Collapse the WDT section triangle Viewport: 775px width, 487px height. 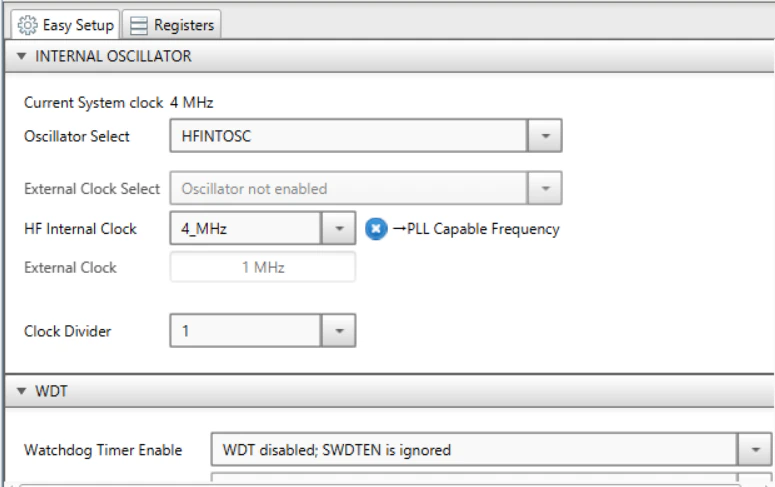[x=21, y=391]
